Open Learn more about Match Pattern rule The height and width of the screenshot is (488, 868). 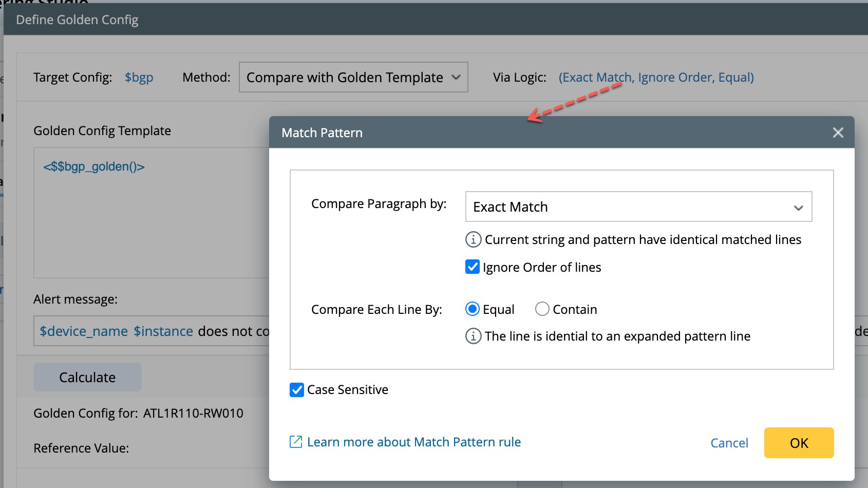(x=413, y=442)
